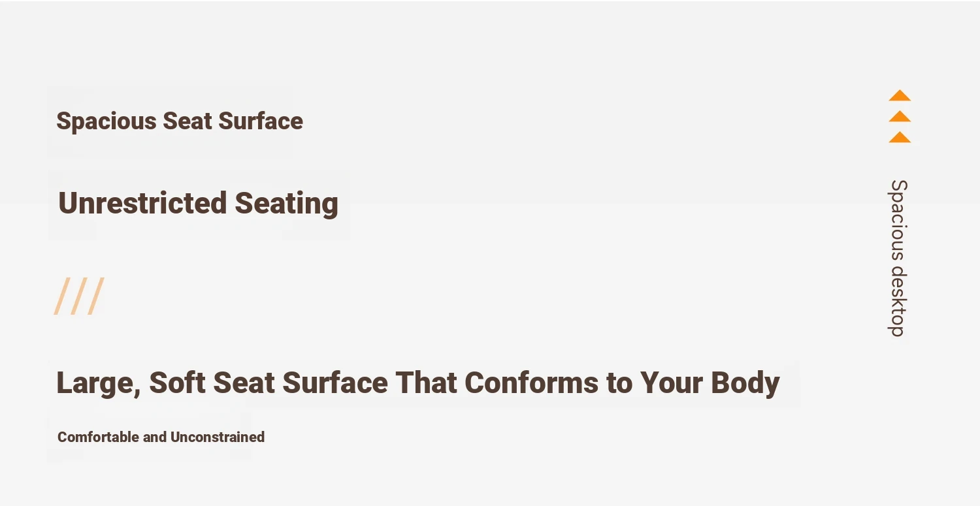Select the "Spacious Seat Surface" heading
980x506 pixels.
(x=180, y=121)
